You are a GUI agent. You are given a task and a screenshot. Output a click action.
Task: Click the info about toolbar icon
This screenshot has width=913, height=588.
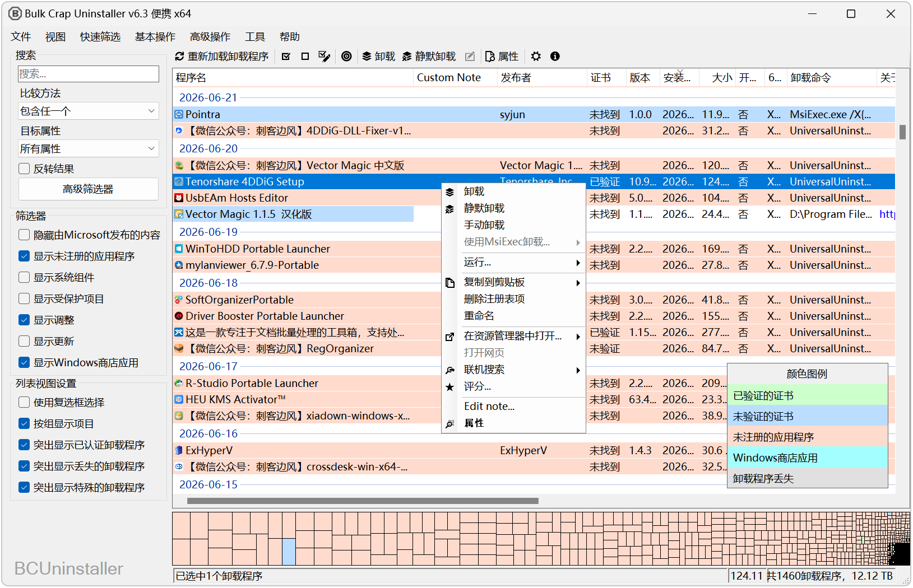pyautogui.click(x=555, y=57)
